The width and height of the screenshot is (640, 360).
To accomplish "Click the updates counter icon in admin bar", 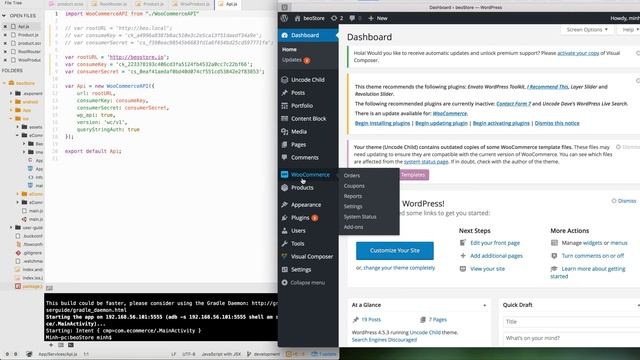I will click(x=334, y=18).
